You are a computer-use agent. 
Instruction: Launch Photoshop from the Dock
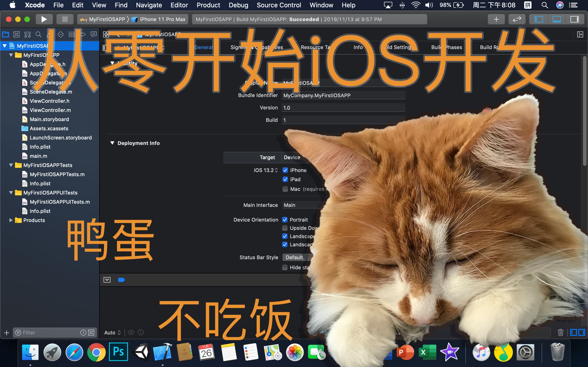[x=119, y=351]
